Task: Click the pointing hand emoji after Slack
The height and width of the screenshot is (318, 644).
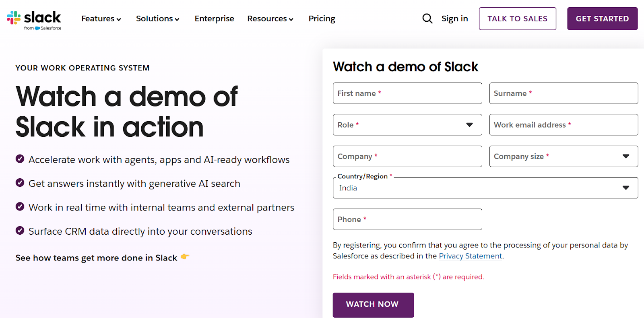Action: coord(185,257)
